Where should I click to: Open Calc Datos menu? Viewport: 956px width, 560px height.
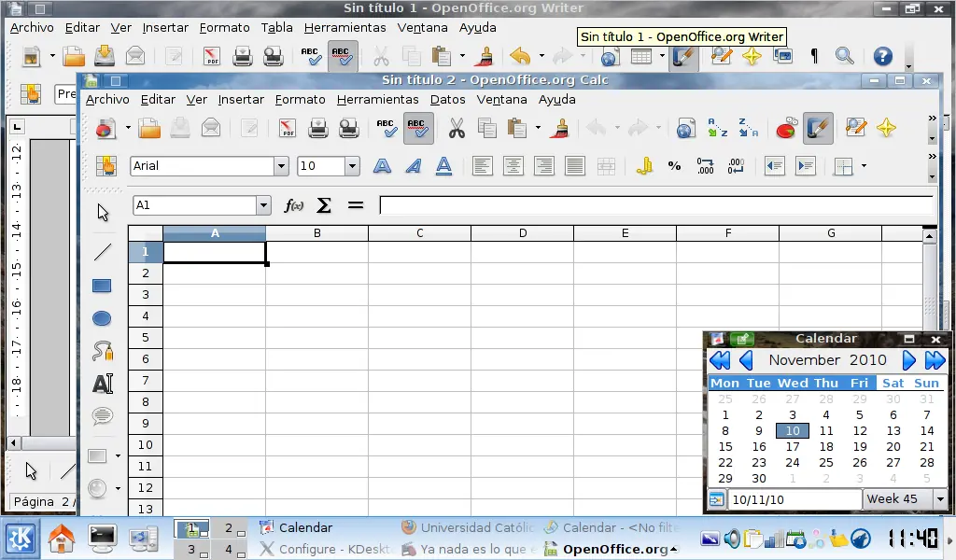tap(447, 99)
